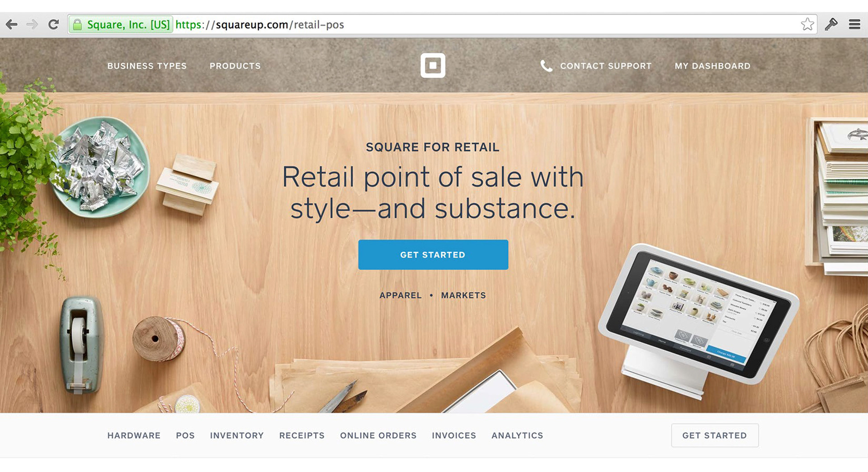Screen dimensions: 868x472
Task: Select the Online Orders tab
Action: pos(378,435)
